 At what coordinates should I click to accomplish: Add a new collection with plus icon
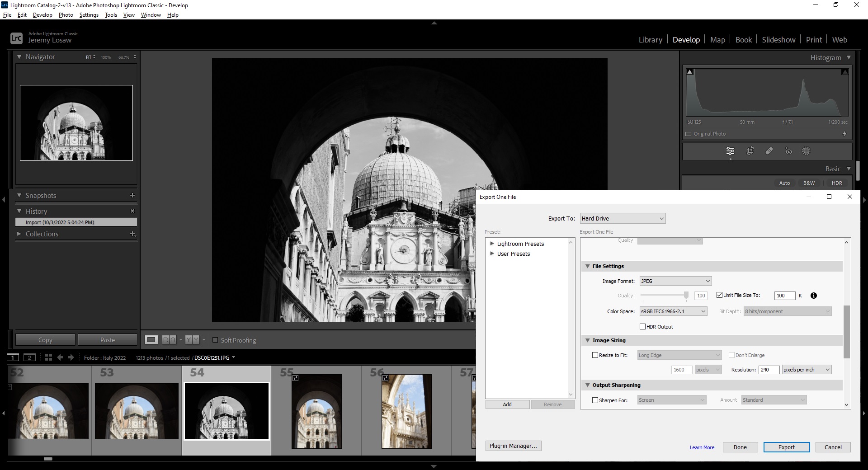[x=133, y=234]
